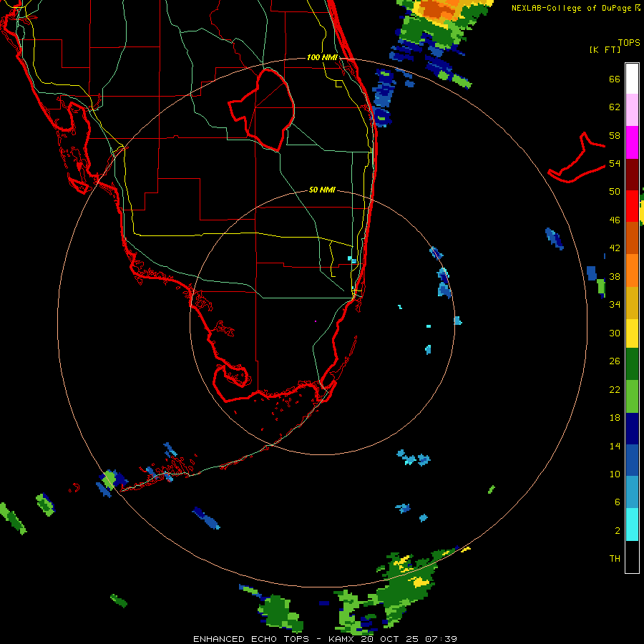
Task: Click the 50 NMI range ring label
Action: 322,190
